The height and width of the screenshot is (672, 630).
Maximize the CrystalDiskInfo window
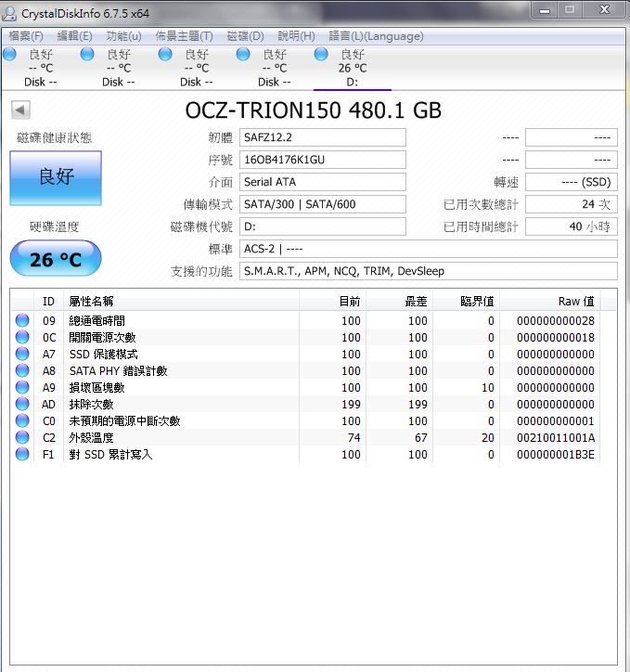tap(570, 10)
